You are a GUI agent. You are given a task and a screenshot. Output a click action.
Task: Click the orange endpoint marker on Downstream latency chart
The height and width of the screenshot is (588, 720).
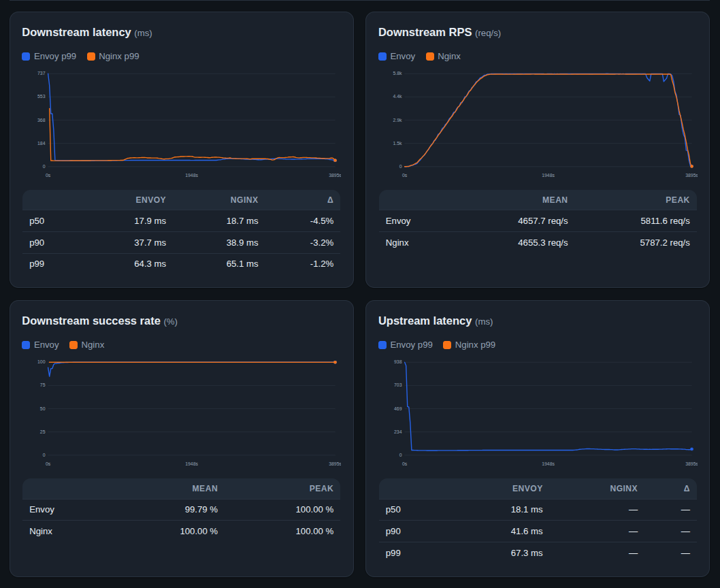(x=336, y=161)
